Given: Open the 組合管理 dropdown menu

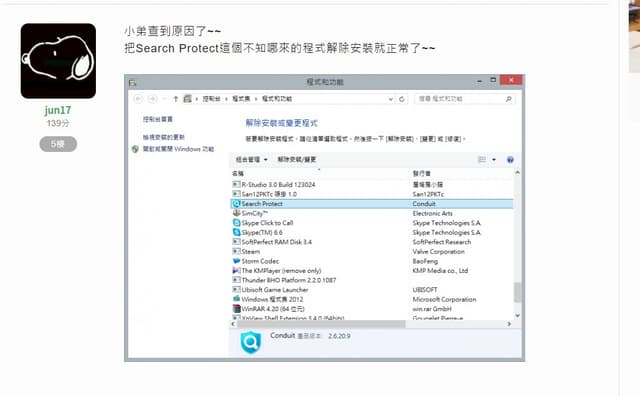Looking at the screenshot, I should pyautogui.click(x=251, y=159).
